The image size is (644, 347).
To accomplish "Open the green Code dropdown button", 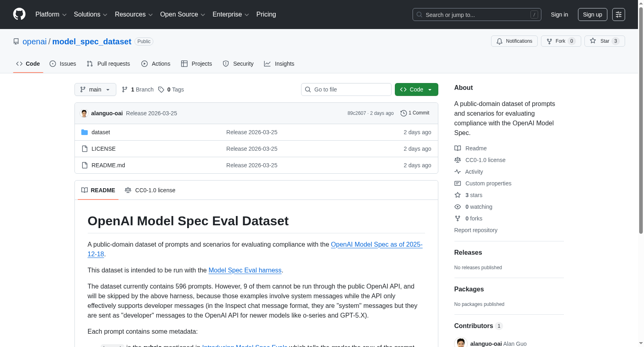I will coord(416,89).
